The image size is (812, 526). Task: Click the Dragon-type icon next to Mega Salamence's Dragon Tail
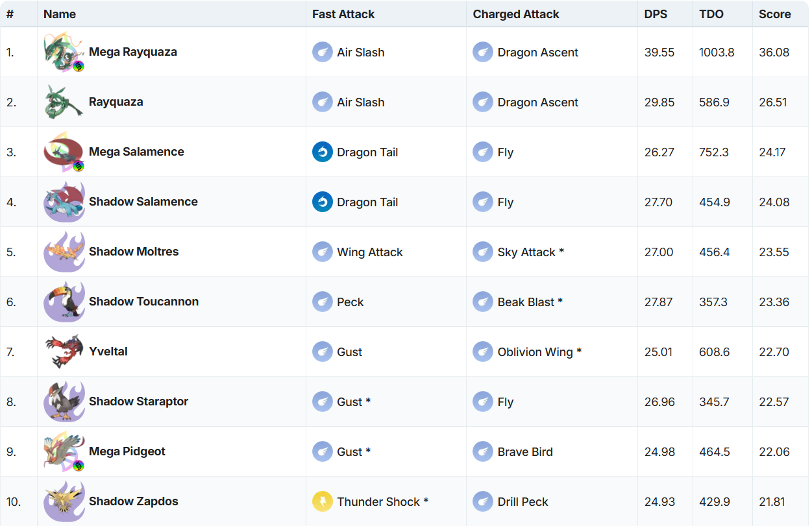(x=322, y=152)
